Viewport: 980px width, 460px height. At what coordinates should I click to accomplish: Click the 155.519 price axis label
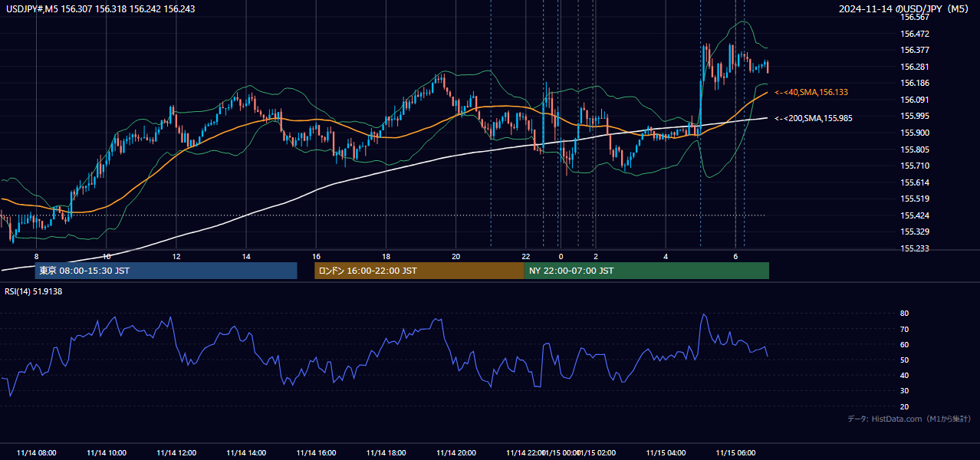pos(915,199)
